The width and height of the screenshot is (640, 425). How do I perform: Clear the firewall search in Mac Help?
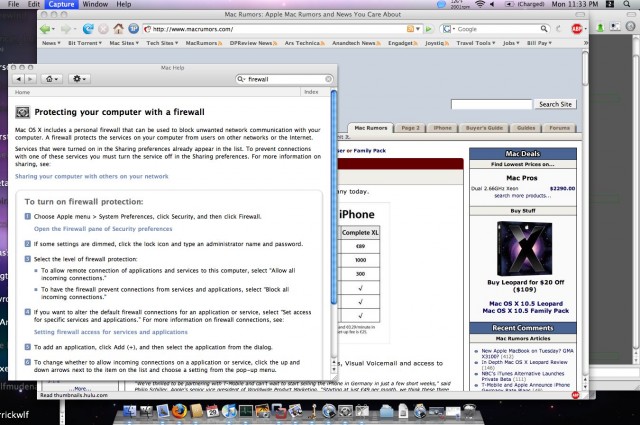click(328, 79)
